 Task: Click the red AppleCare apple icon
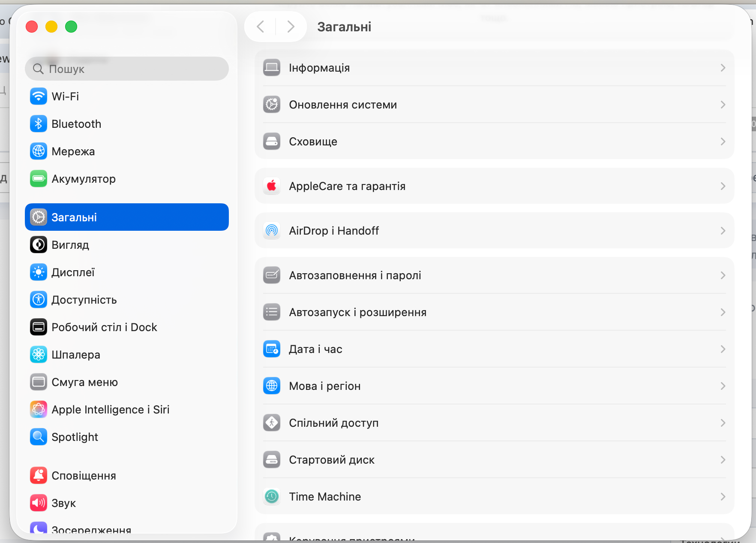[x=272, y=186]
